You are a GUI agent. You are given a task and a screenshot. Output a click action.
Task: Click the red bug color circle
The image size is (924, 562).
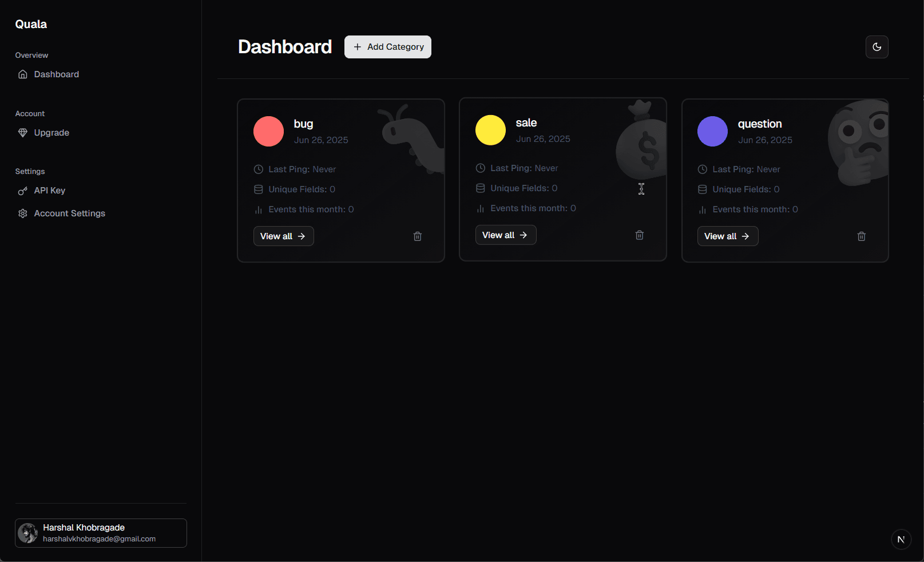coord(268,132)
